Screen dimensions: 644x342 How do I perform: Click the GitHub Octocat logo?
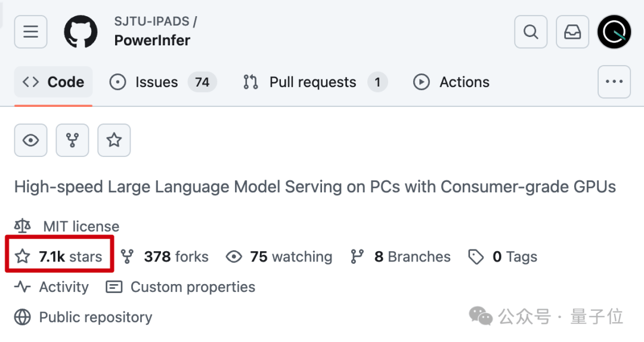(x=80, y=32)
